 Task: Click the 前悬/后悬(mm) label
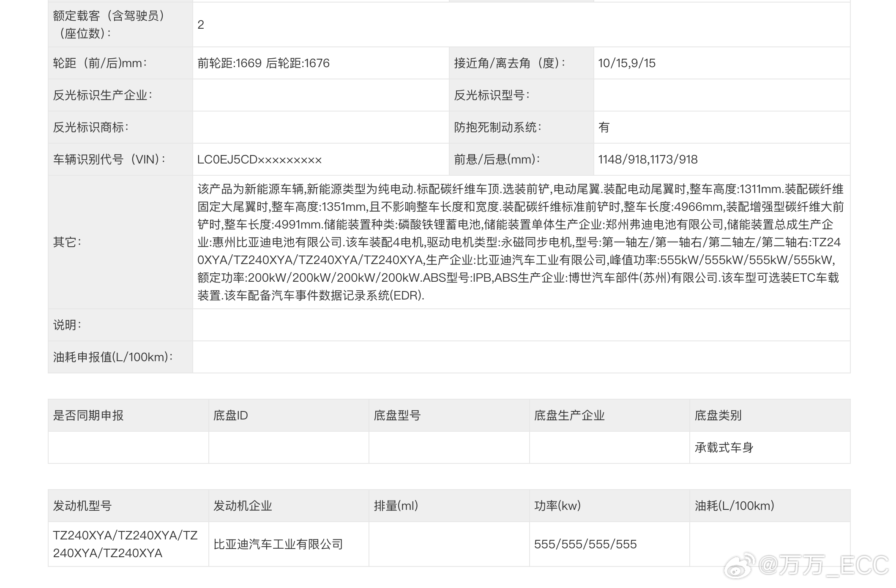pos(497,160)
